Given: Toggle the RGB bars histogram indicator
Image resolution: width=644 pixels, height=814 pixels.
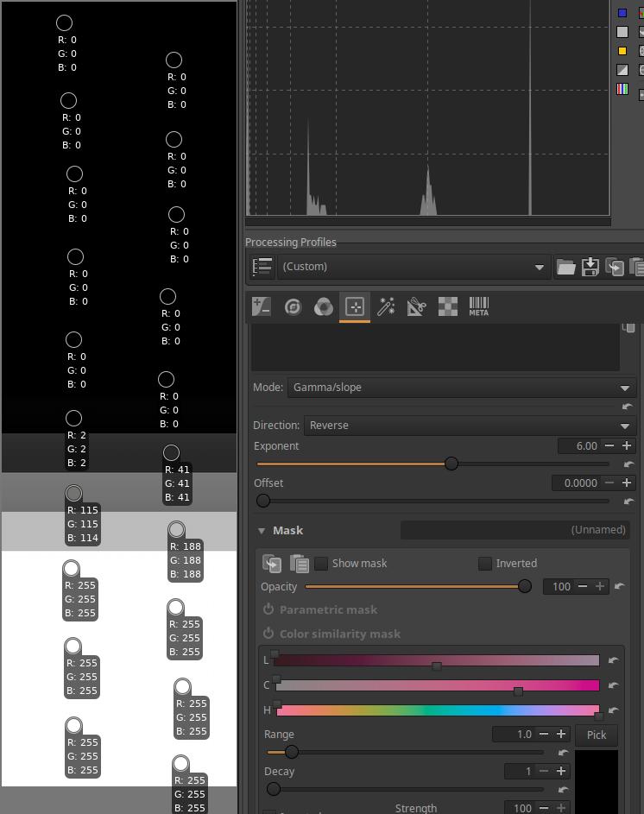Looking at the screenshot, I should [x=622, y=89].
